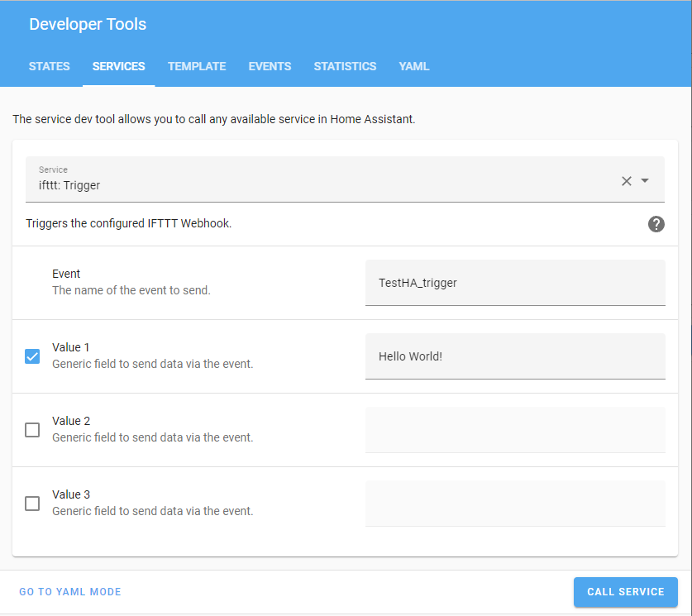Click the Event name field with TestHA_trigger
692x616 pixels.
click(514, 283)
